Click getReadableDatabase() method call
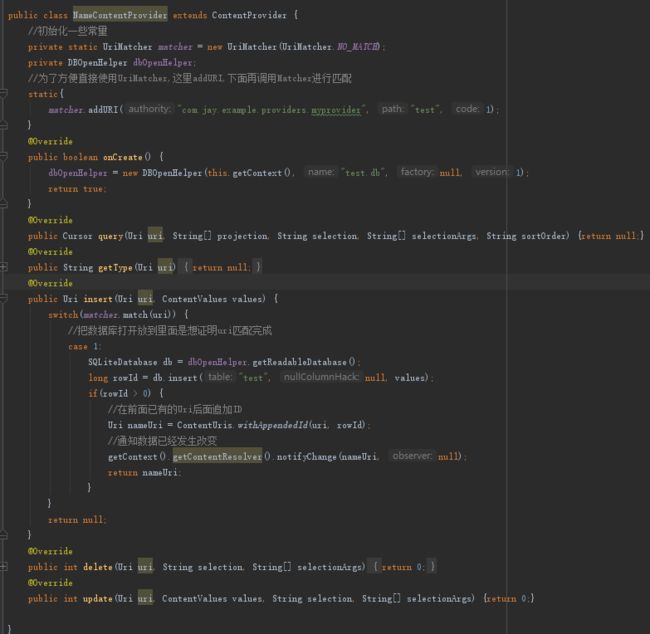The image size is (650, 634). pos(303,362)
